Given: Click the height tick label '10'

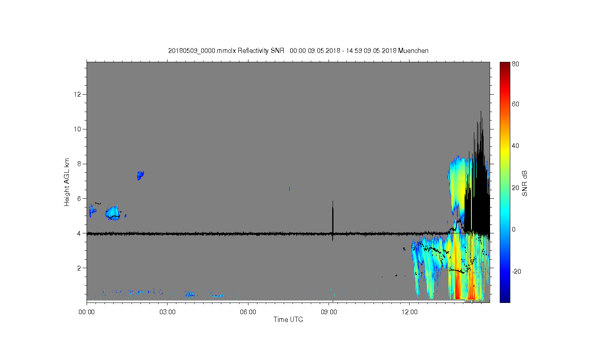Looking at the screenshot, I should pyautogui.click(x=78, y=129).
